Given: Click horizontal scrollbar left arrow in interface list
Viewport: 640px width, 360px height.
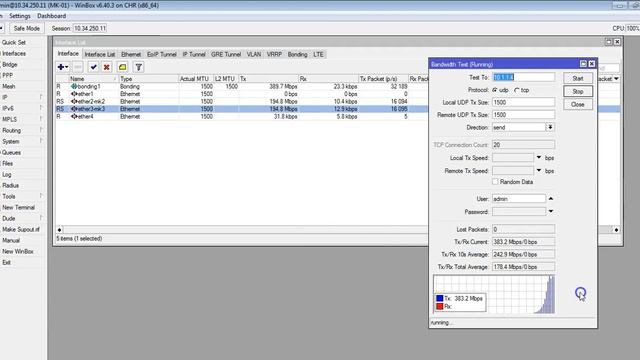Looking at the screenshot, I should (60, 230).
